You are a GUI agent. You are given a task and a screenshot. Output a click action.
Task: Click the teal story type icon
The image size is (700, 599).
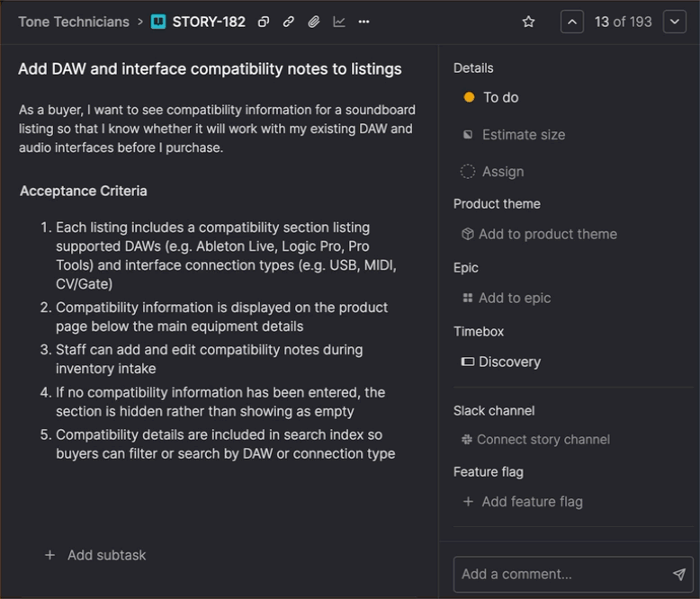158,22
